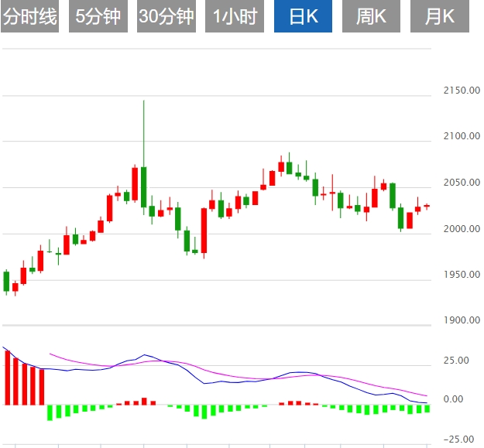
Task: Click the 2150.00 price axis label
Action: [462, 91]
